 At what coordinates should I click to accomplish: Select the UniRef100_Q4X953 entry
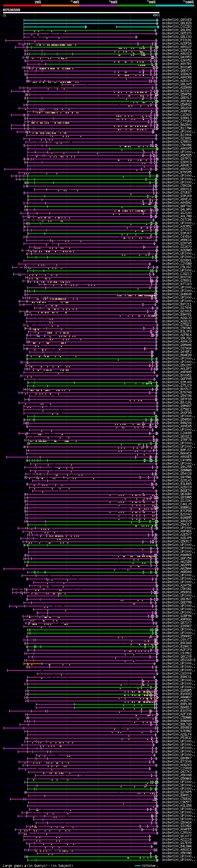pos(177,57)
